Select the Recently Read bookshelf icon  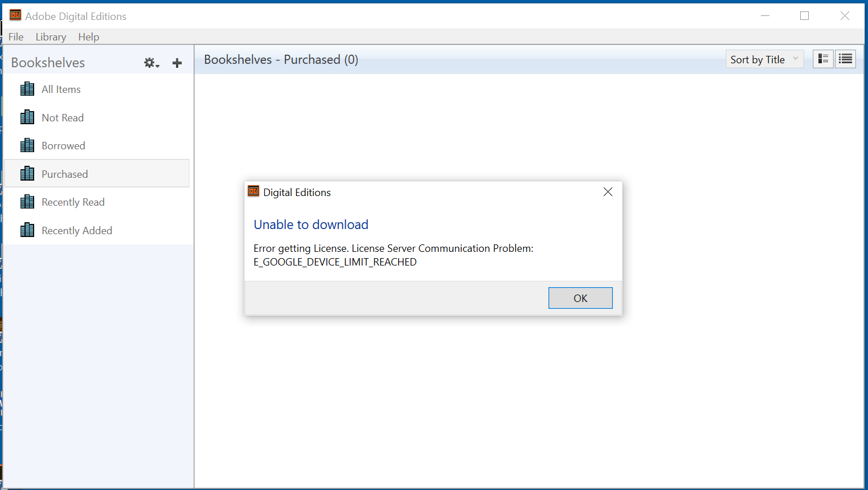point(27,201)
